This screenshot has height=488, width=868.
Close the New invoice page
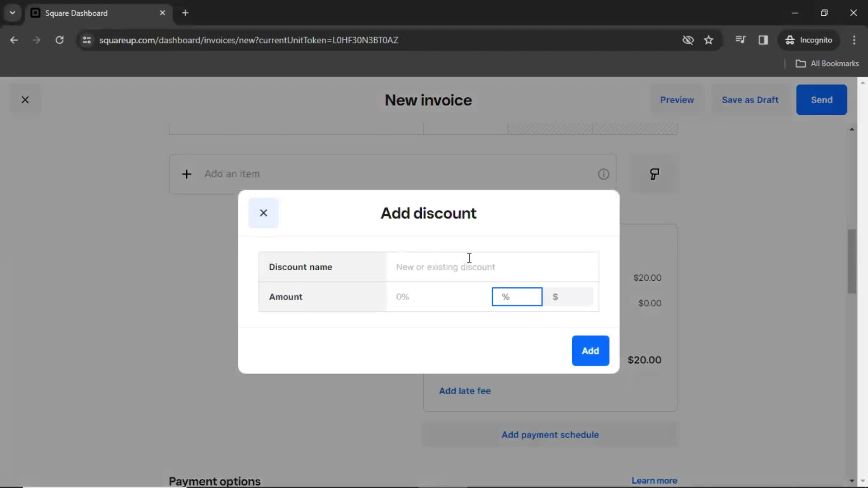click(x=25, y=100)
